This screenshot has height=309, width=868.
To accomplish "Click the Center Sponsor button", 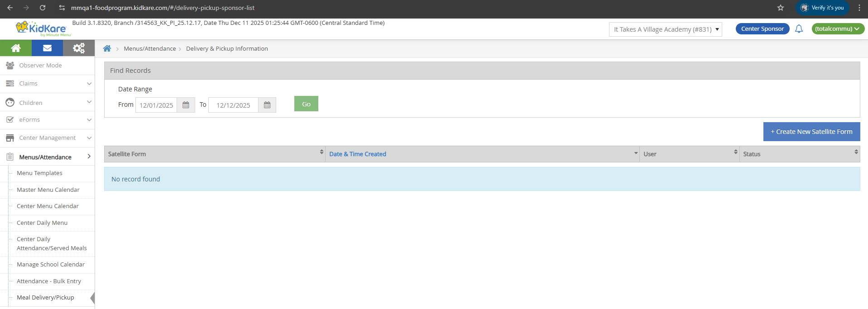I will pyautogui.click(x=762, y=29).
